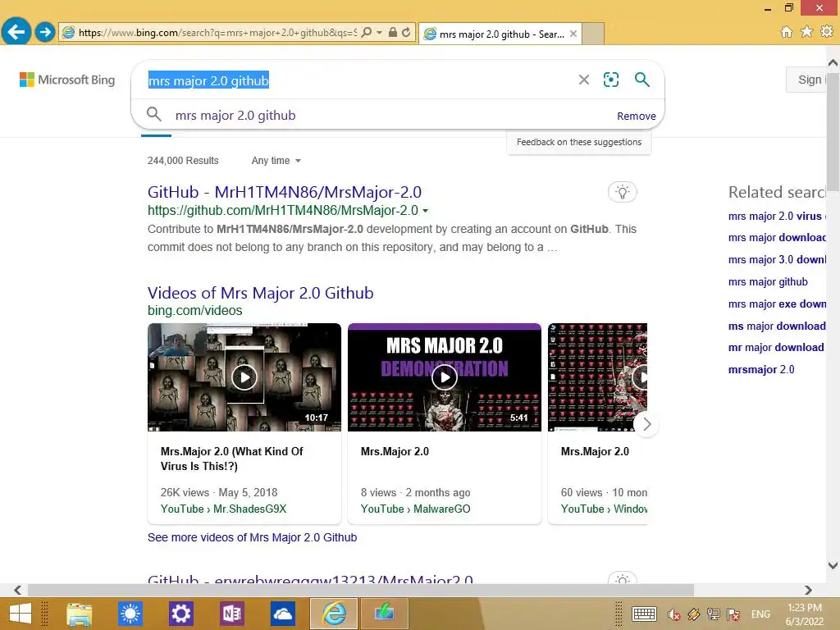Open the 'mrs major download' related search
The image size is (840, 630).
coord(777,237)
